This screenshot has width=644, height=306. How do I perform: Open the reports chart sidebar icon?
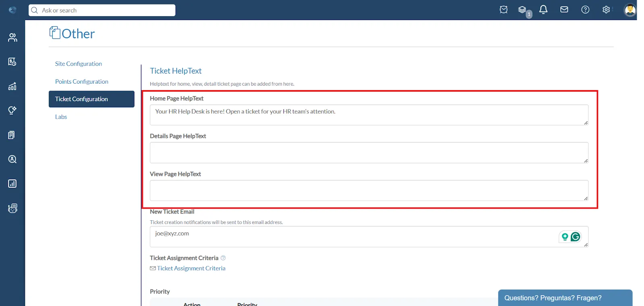[12, 184]
